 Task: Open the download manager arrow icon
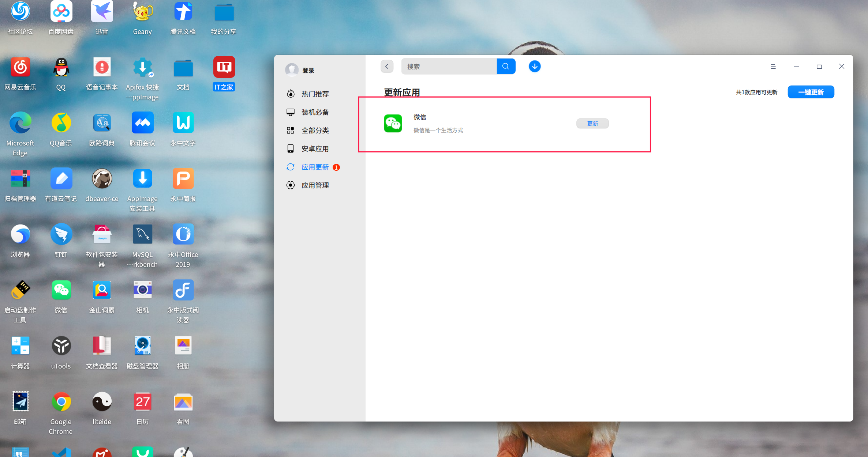[x=534, y=66]
